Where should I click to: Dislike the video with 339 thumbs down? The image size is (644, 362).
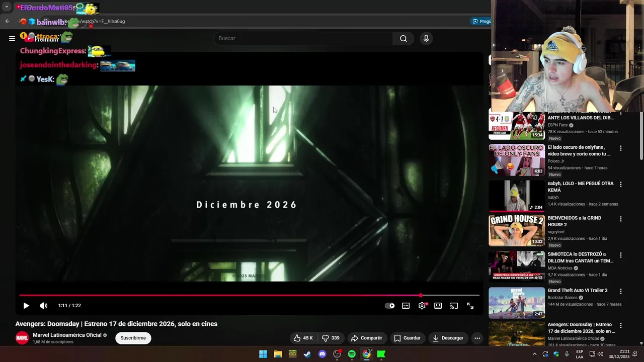point(331,338)
